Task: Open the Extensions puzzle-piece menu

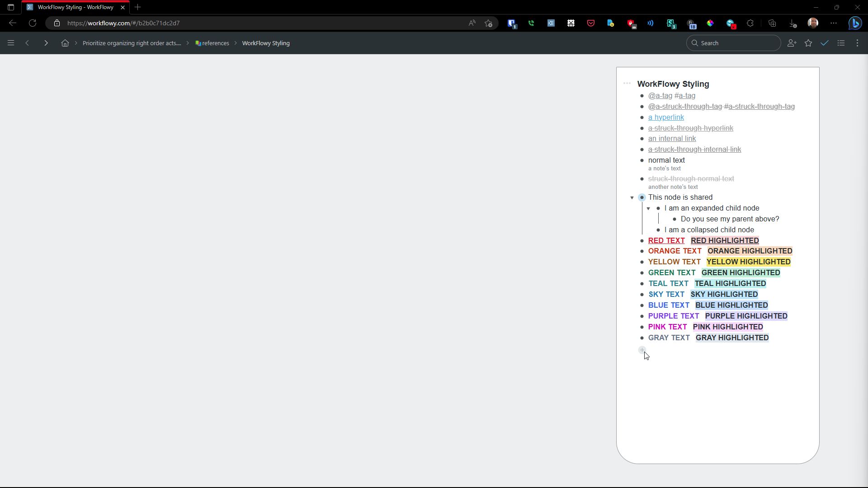Action: (x=750, y=23)
